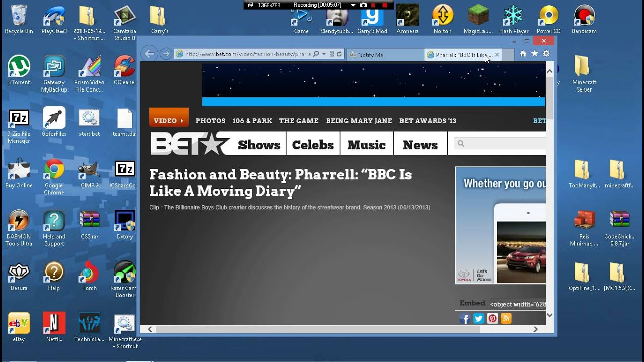644x362 pixels.
Task: Click the orange VIDEO menu button
Action: [x=169, y=117]
